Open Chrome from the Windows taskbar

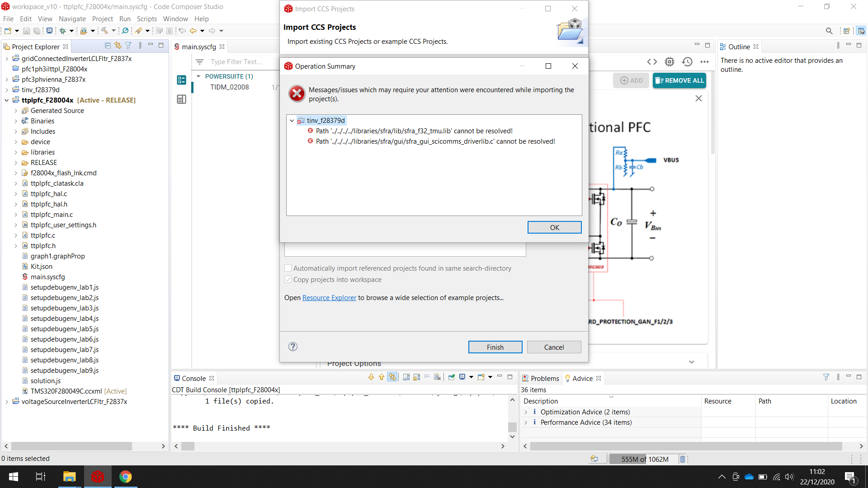(125, 477)
